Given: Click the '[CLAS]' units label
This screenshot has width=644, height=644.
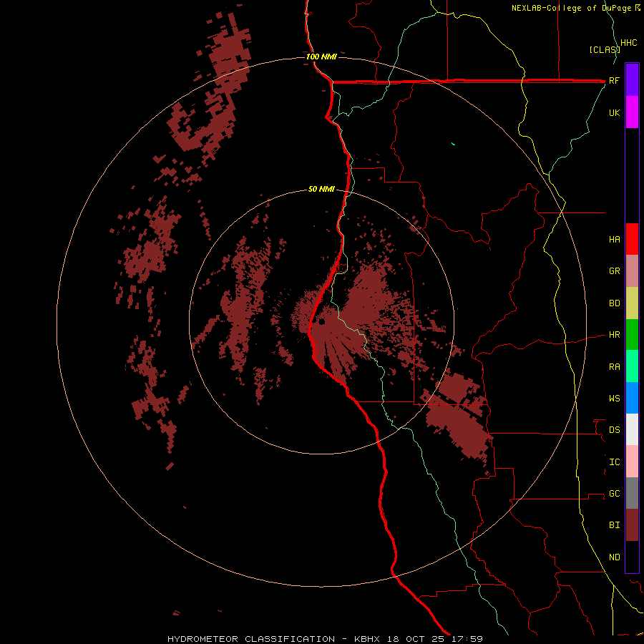Looking at the screenshot, I should (605, 50).
